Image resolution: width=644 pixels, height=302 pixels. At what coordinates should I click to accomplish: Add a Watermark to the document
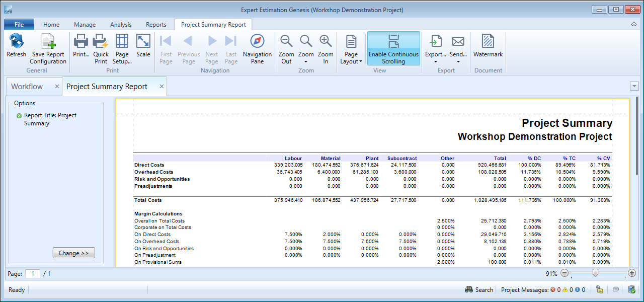[x=488, y=42]
